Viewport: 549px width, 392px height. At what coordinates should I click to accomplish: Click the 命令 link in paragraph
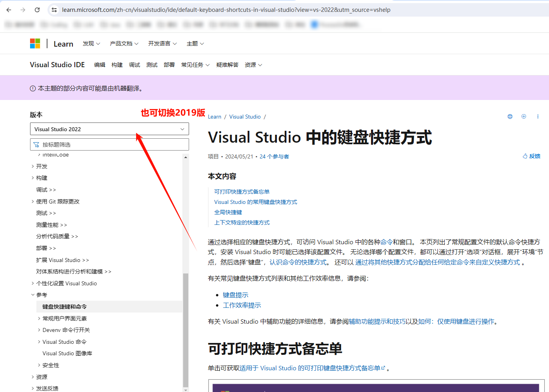[x=386, y=242]
